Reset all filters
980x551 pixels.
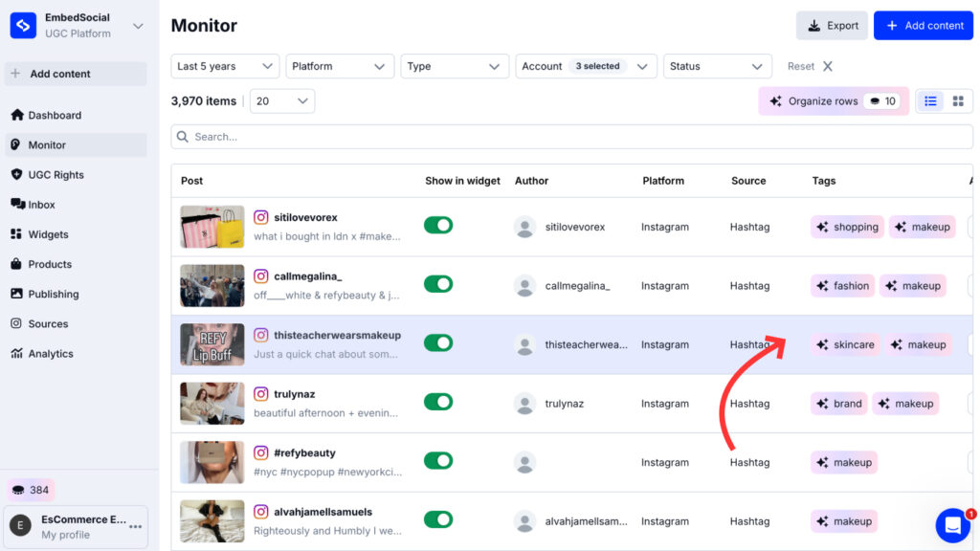[x=810, y=66]
